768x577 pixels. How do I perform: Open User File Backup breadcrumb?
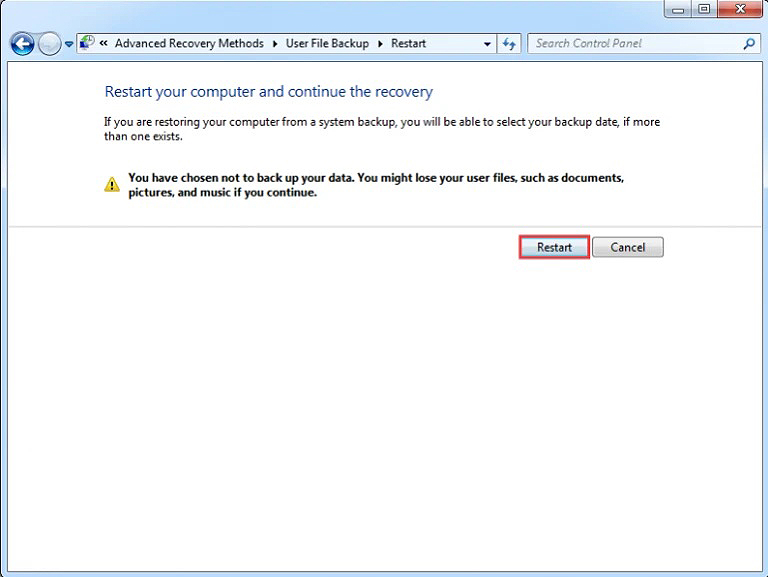click(x=327, y=43)
